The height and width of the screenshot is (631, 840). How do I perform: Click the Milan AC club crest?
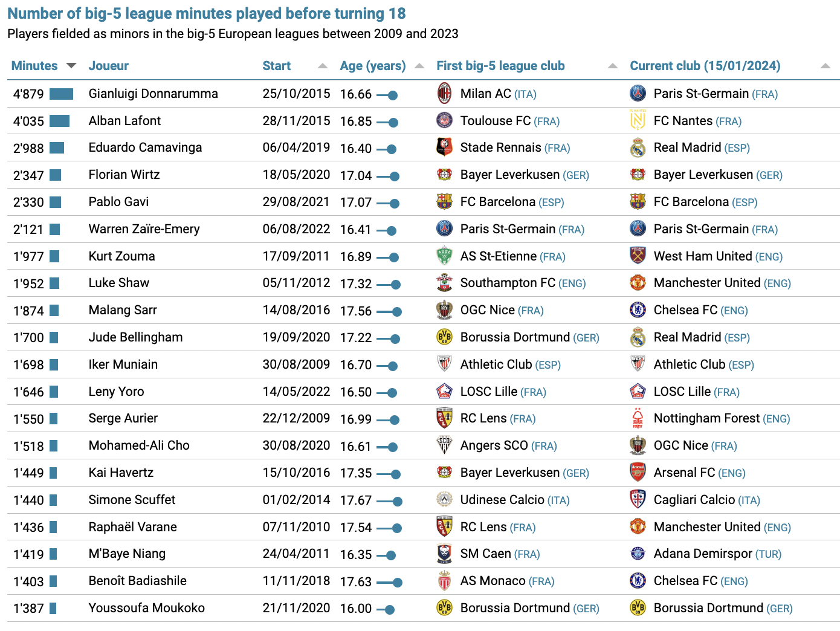tap(444, 93)
